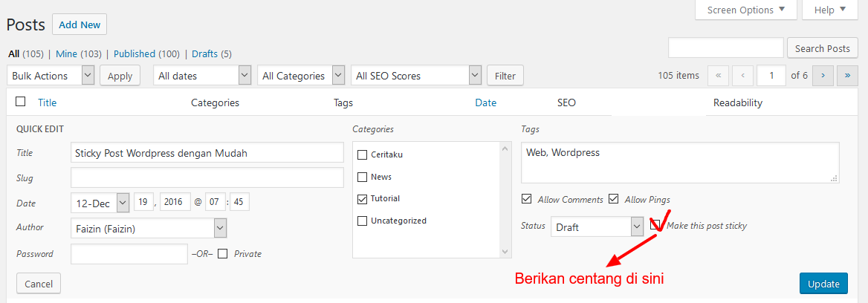Check the Ceritaku category

362,154
